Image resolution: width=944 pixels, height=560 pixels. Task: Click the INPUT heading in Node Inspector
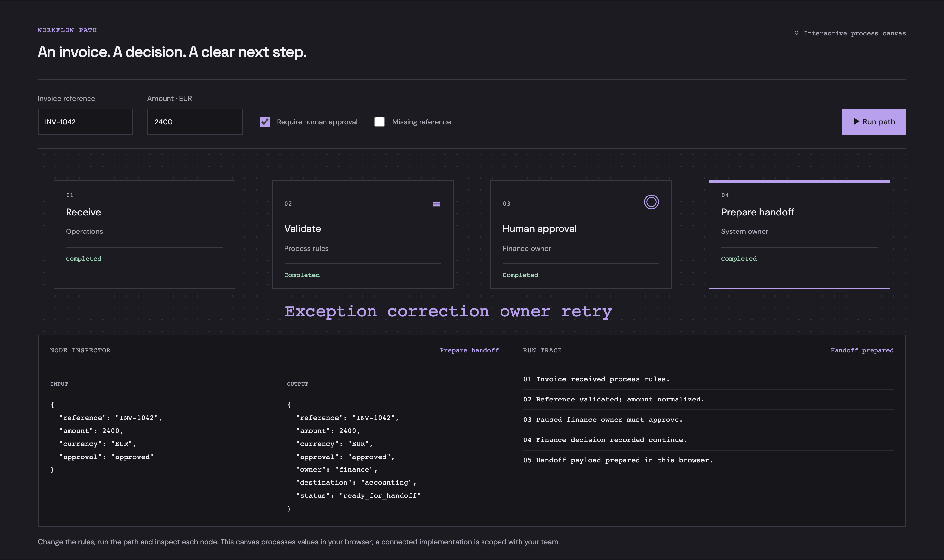point(59,384)
